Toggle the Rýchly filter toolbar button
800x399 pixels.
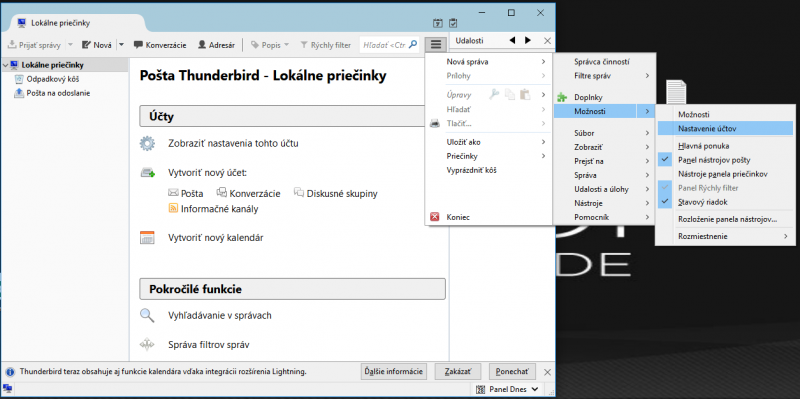325,45
